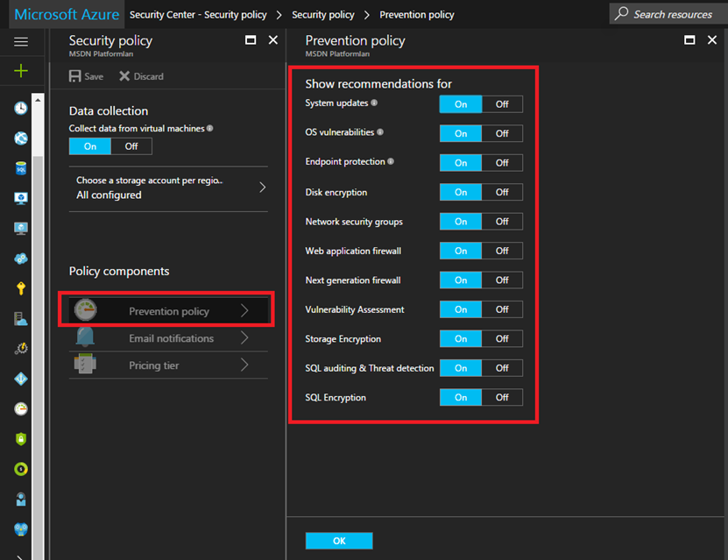This screenshot has width=728, height=560.
Task: Disable SQL Encryption recommendations
Action: [502, 397]
